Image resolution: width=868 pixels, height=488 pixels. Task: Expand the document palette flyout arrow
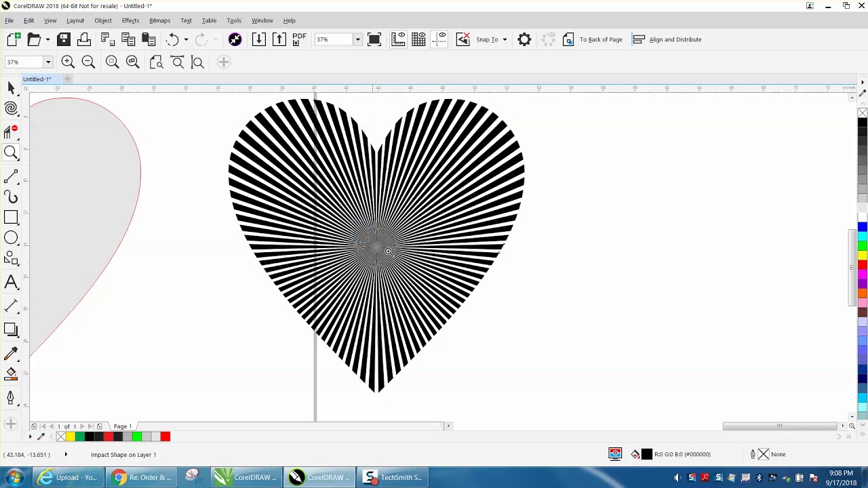coord(30,436)
